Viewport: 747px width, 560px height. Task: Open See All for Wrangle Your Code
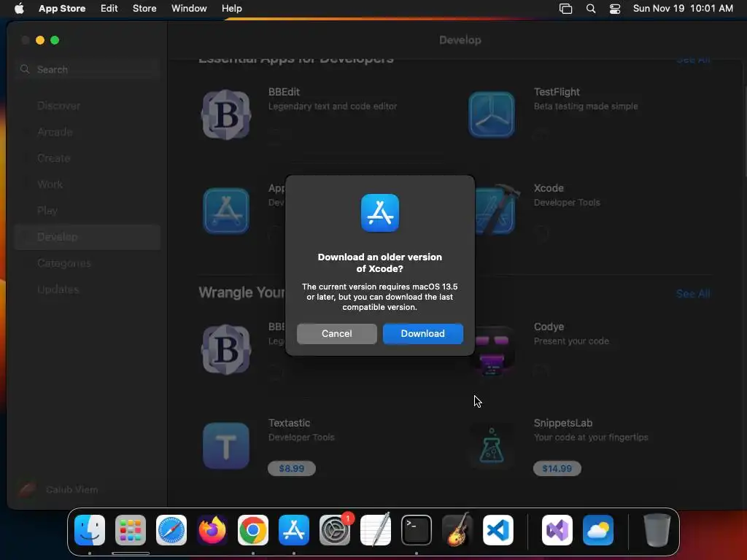693,294
